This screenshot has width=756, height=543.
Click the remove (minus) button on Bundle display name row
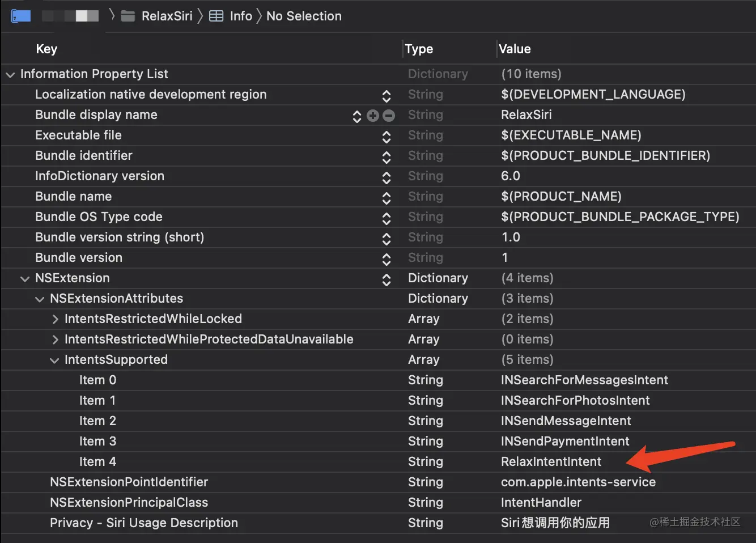[389, 116]
